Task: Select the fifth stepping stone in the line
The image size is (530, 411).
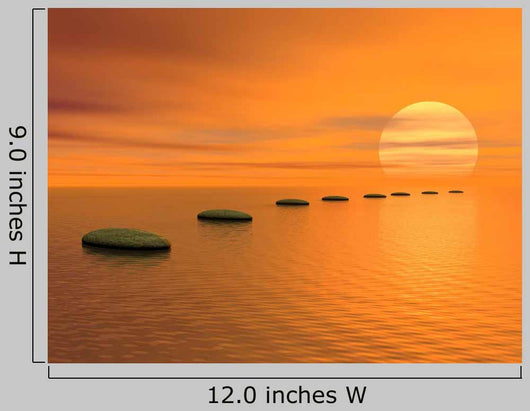Action: pyautogui.click(x=375, y=196)
